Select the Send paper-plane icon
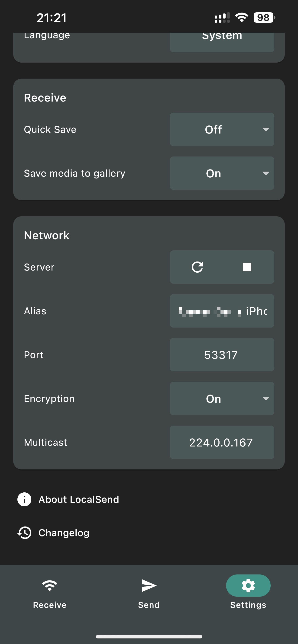Screen dimensions: 298x644 [x=149, y=586]
